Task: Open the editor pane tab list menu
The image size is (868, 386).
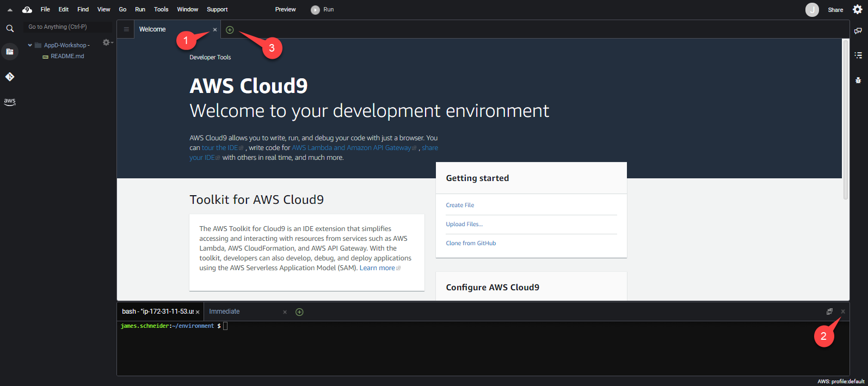Action: click(126, 29)
